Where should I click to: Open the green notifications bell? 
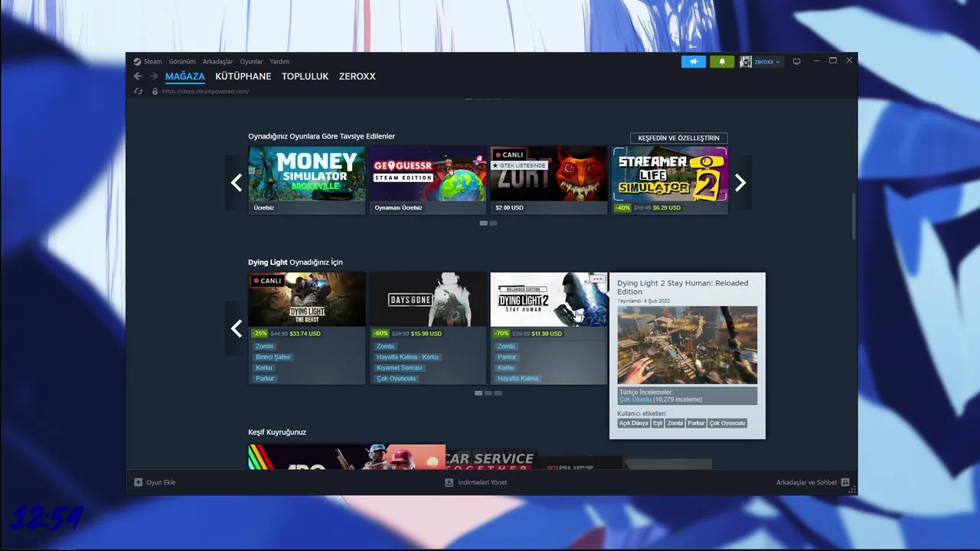click(x=722, y=61)
